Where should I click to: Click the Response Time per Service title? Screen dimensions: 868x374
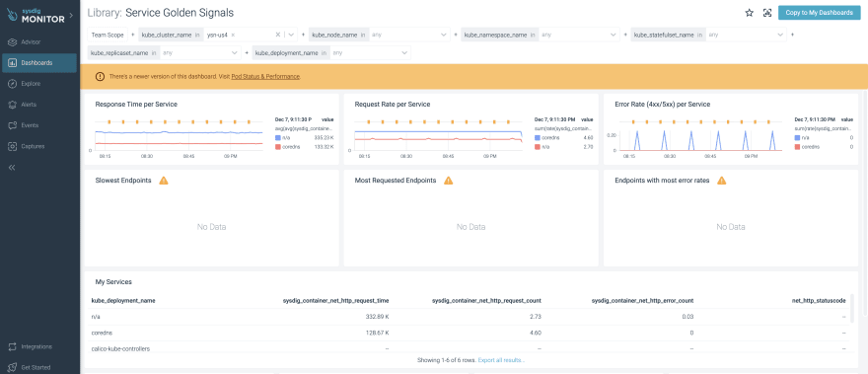136,104
